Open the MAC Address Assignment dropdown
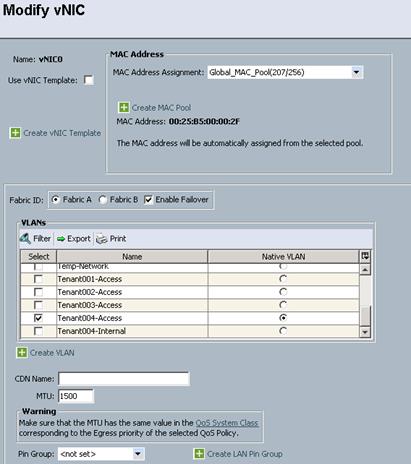Screen dimensions: 411x464 tap(356, 72)
